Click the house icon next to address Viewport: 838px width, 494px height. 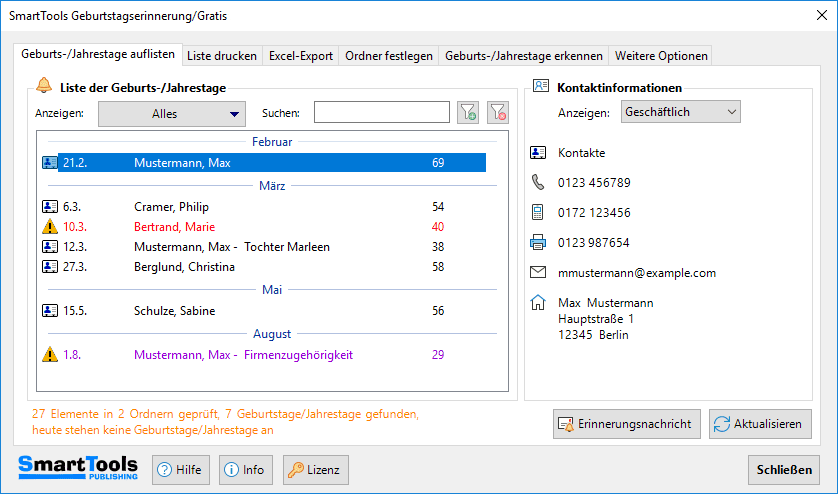click(538, 303)
